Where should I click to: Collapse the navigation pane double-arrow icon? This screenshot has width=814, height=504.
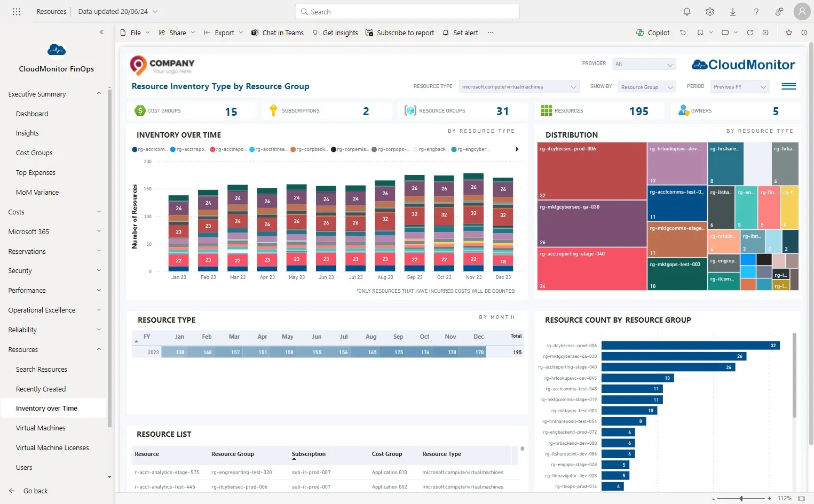tap(101, 32)
